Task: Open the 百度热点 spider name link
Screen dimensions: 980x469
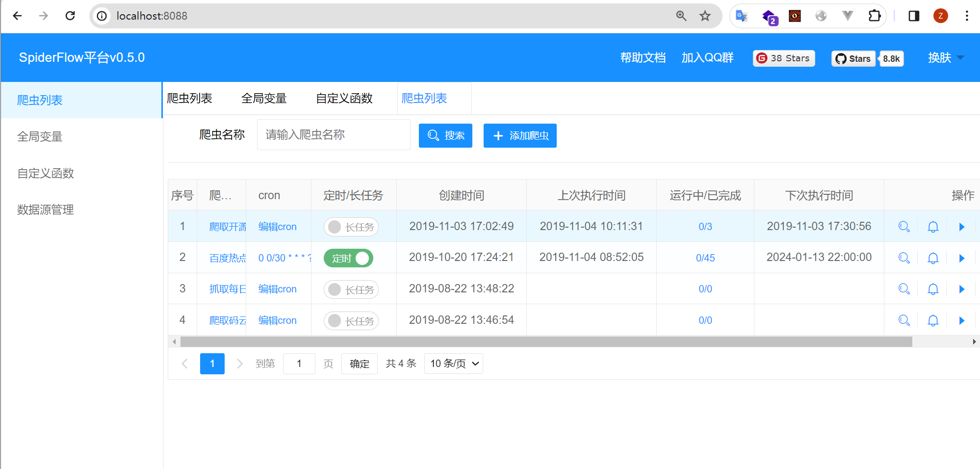Action: coord(228,258)
